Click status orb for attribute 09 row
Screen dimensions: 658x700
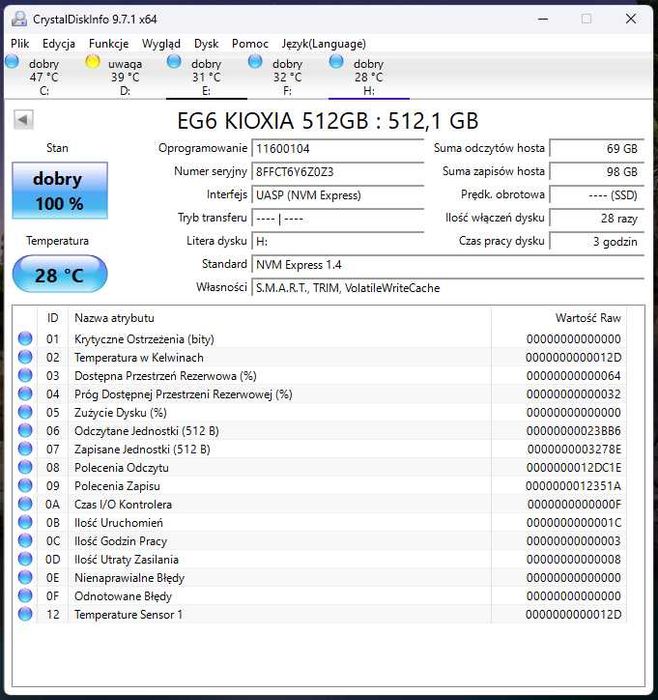(x=25, y=486)
